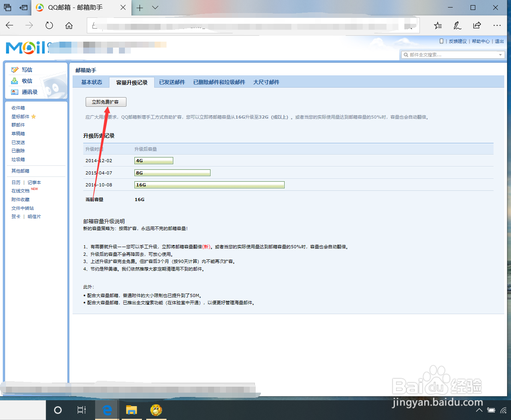Open the 群邮件 folder
This screenshot has height=420, width=511.
point(18,125)
